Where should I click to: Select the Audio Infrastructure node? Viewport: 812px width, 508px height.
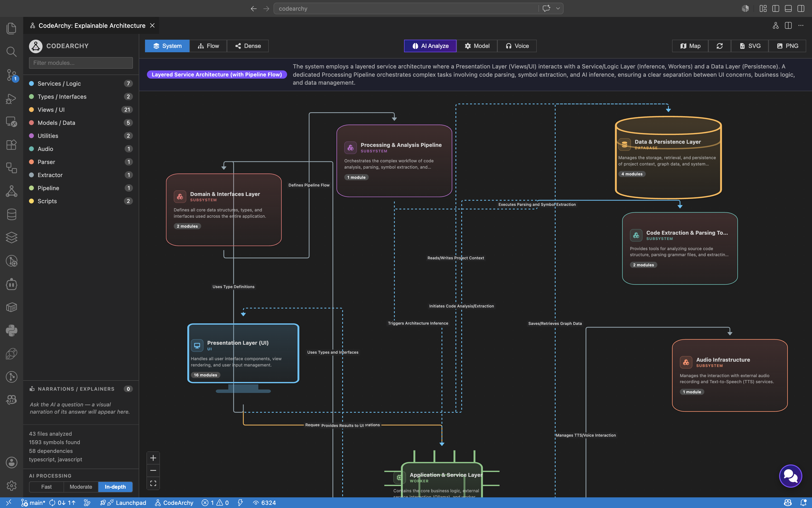pos(730,375)
